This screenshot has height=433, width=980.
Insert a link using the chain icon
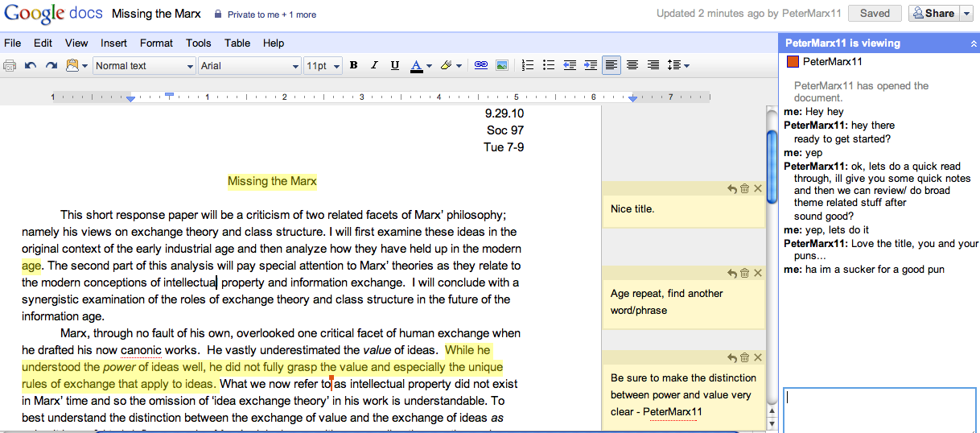coord(481,66)
